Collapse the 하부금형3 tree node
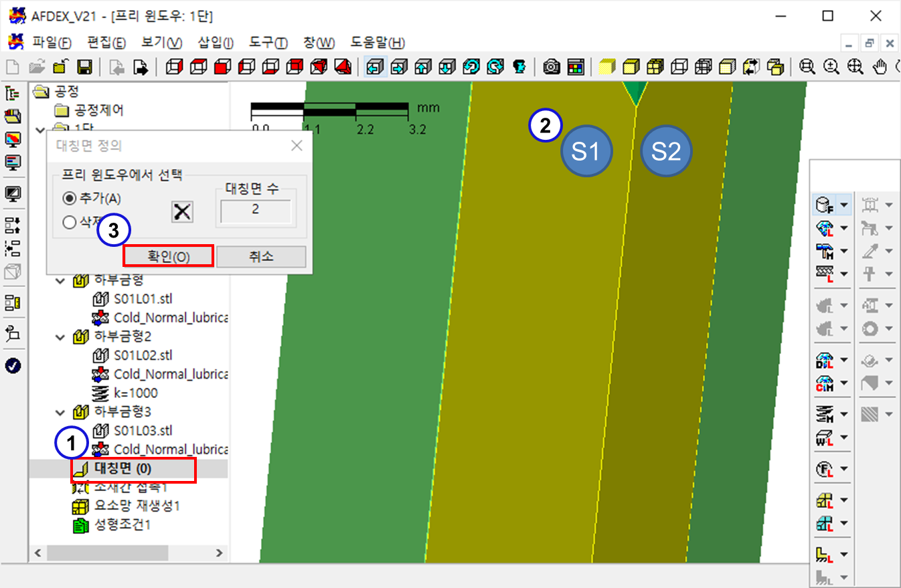Viewport: 901px width, 588px height. 61,412
